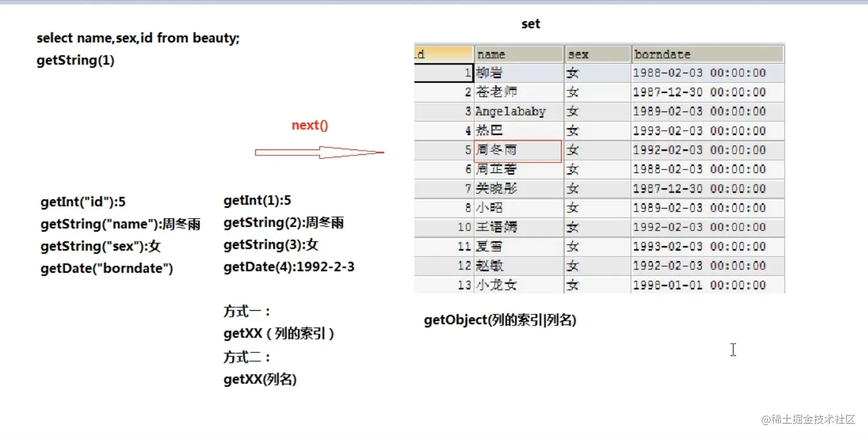Click the 'getXX(列名)' line
This screenshot has height=438, width=868.
pos(260,380)
